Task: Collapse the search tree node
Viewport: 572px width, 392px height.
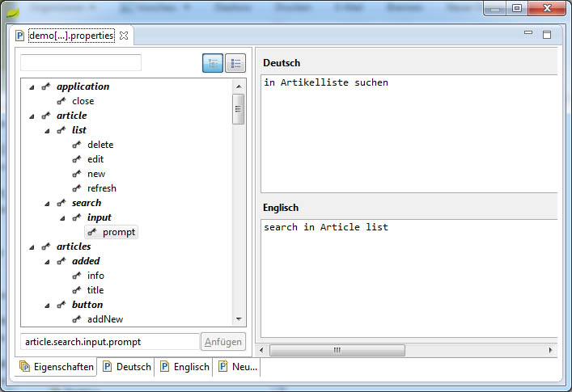Action: coord(47,204)
